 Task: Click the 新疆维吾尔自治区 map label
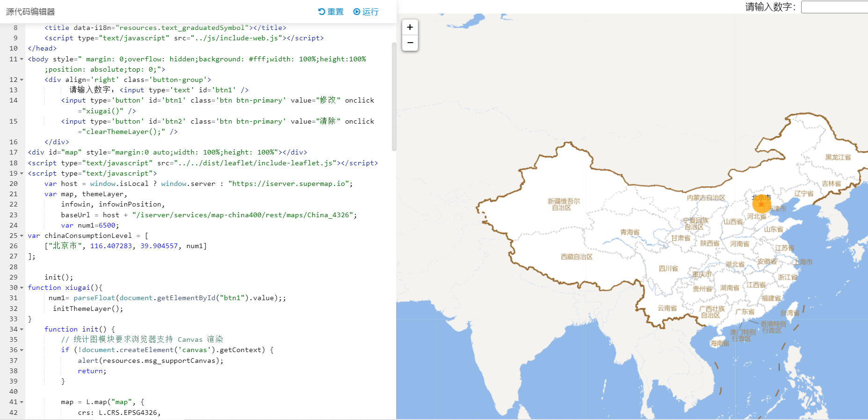(563, 204)
